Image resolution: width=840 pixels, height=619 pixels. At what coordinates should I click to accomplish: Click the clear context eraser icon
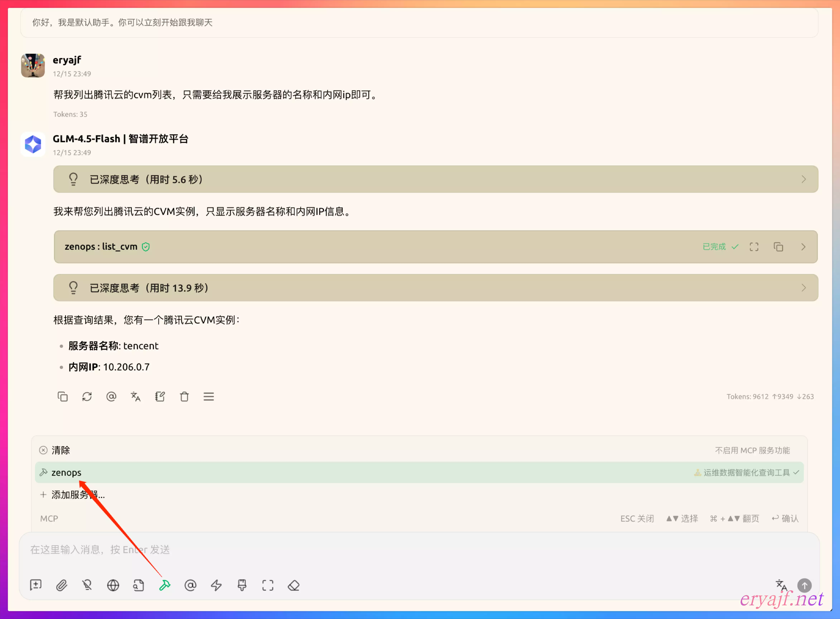pos(294,585)
